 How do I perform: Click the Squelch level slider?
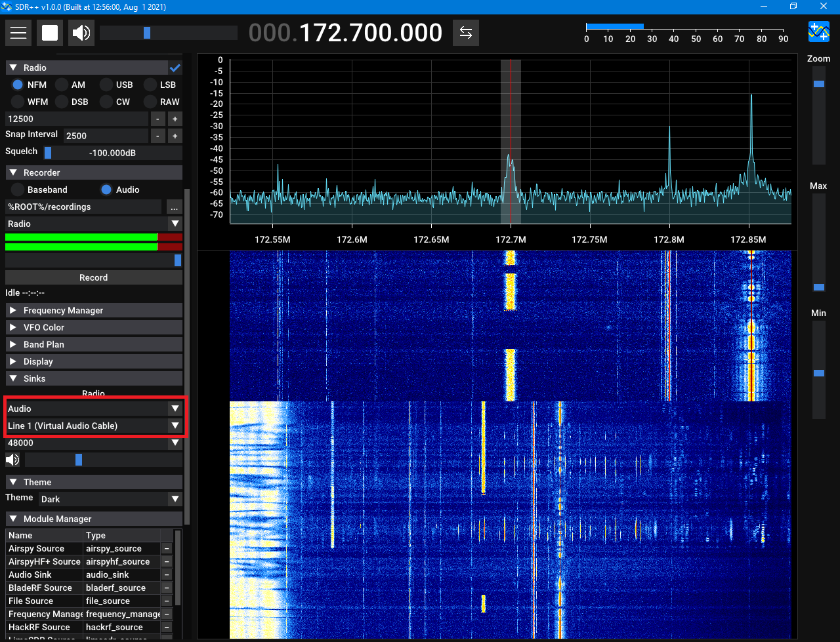pyautogui.click(x=113, y=153)
